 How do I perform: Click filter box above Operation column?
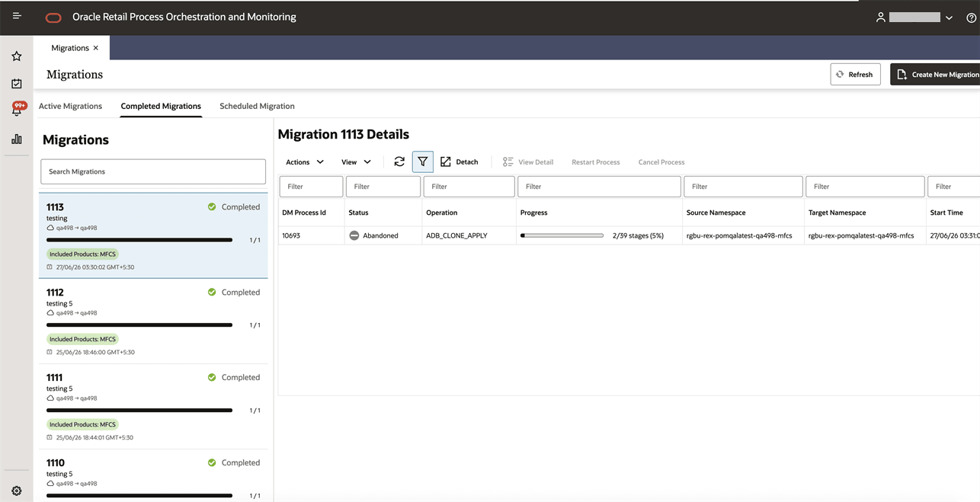pyautogui.click(x=469, y=186)
